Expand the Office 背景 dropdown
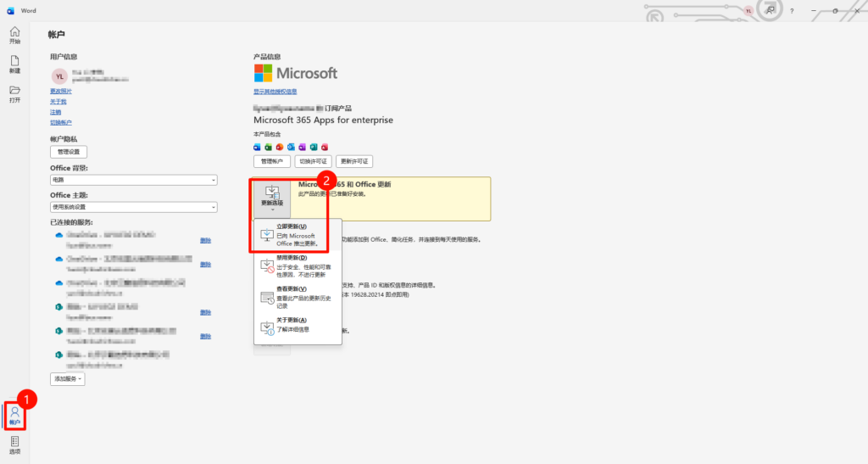Viewport: 868px width, 464px height. pos(133,180)
